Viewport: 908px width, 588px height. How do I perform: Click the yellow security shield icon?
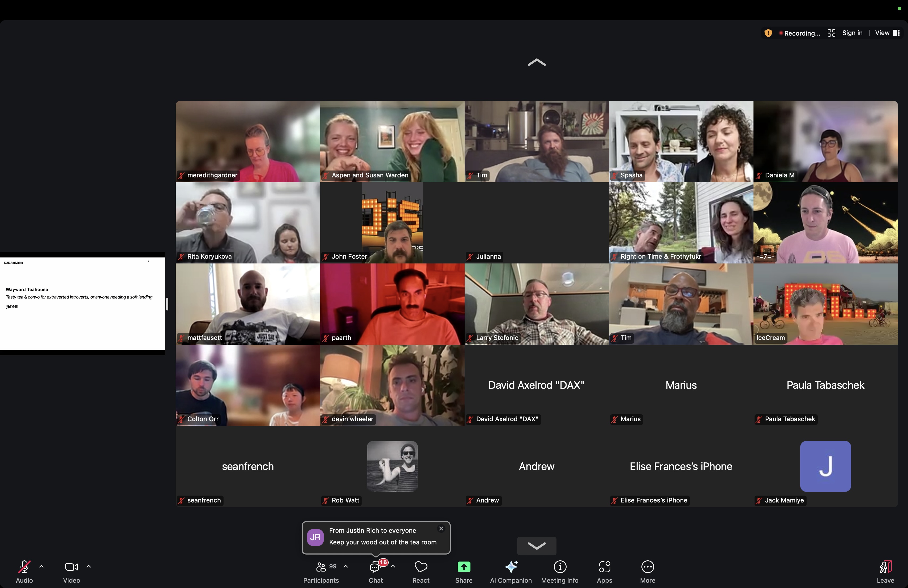click(768, 33)
